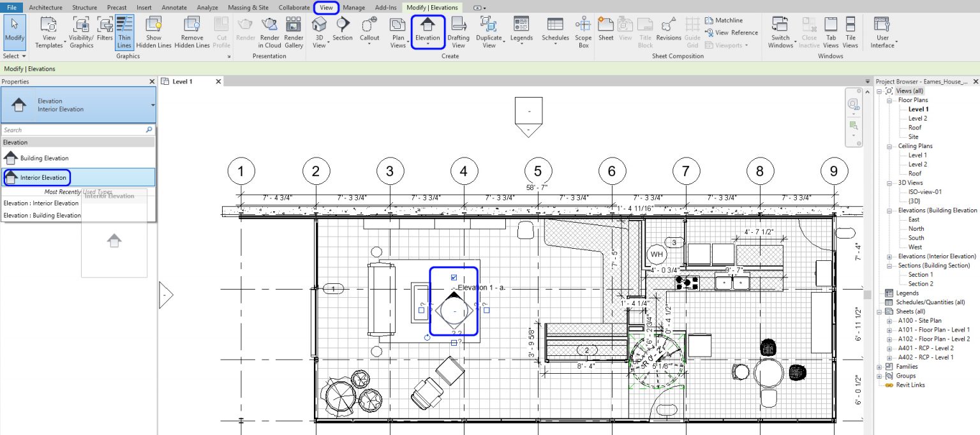Select the Thin Lines tool
The width and height of the screenshot is (980, 435).
point(124,32)
